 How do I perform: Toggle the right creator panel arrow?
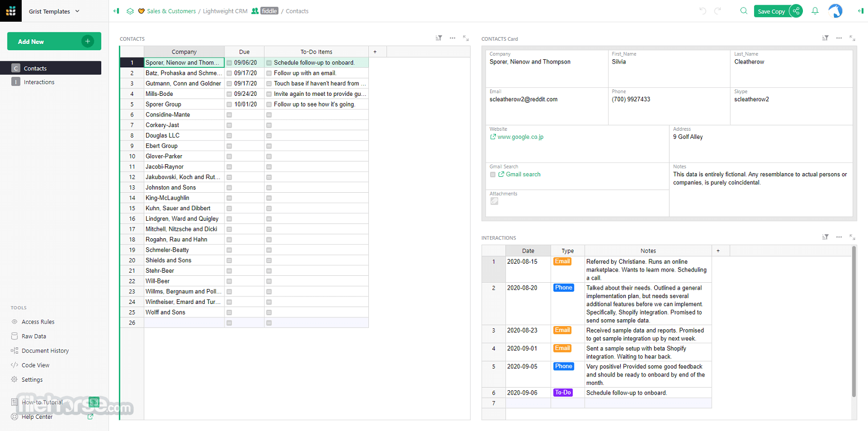(861, 11)
